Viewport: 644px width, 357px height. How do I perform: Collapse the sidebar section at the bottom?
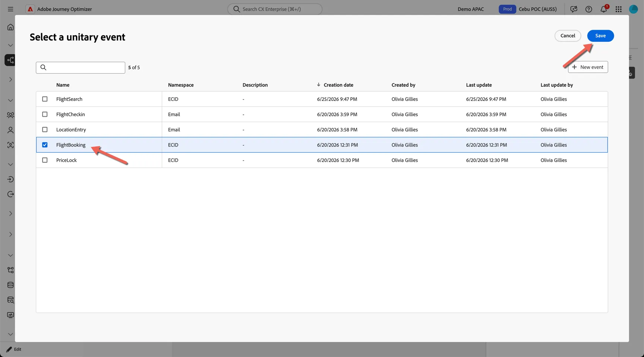pyautogui.click(x=10, y=334)
